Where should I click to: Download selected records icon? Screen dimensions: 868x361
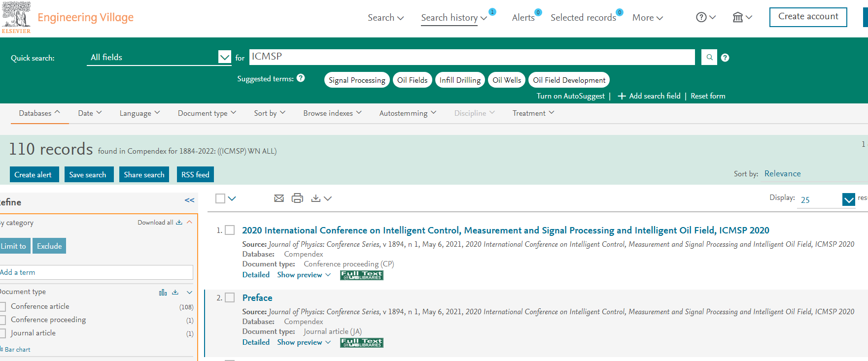(x=316, y=198)
